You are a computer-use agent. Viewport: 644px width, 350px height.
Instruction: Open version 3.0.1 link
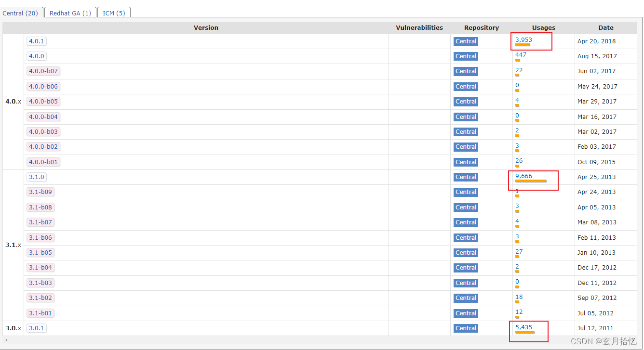point(37,328)
